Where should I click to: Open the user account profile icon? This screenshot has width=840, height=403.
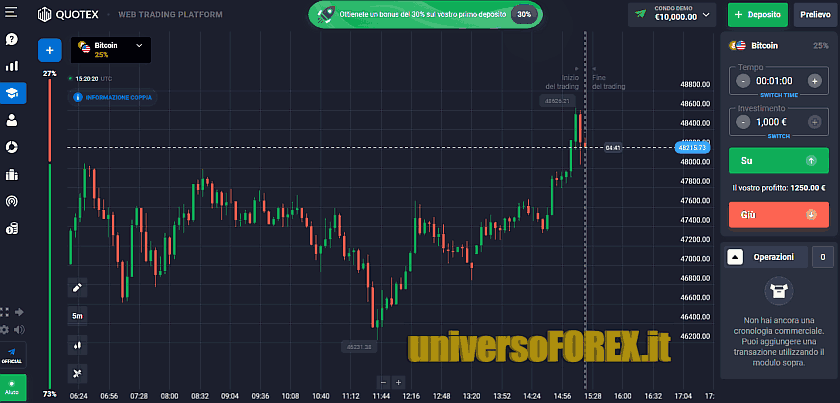tap(12, 120)
